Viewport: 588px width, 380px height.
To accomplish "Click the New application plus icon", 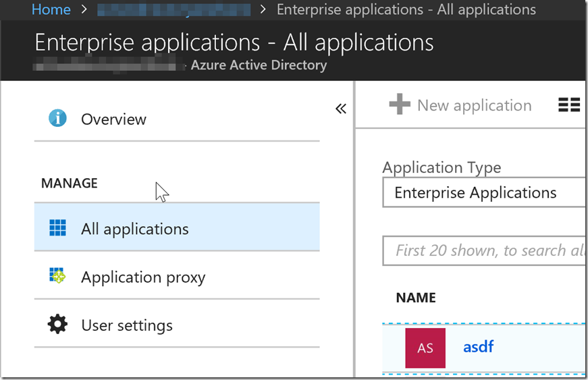I will click(x=400, y=104).
